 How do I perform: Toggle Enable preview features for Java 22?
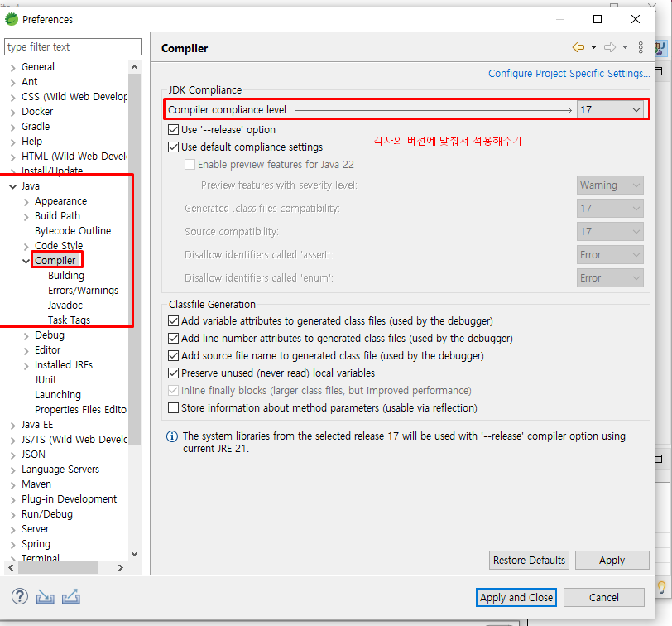click(x=190, y=164)
